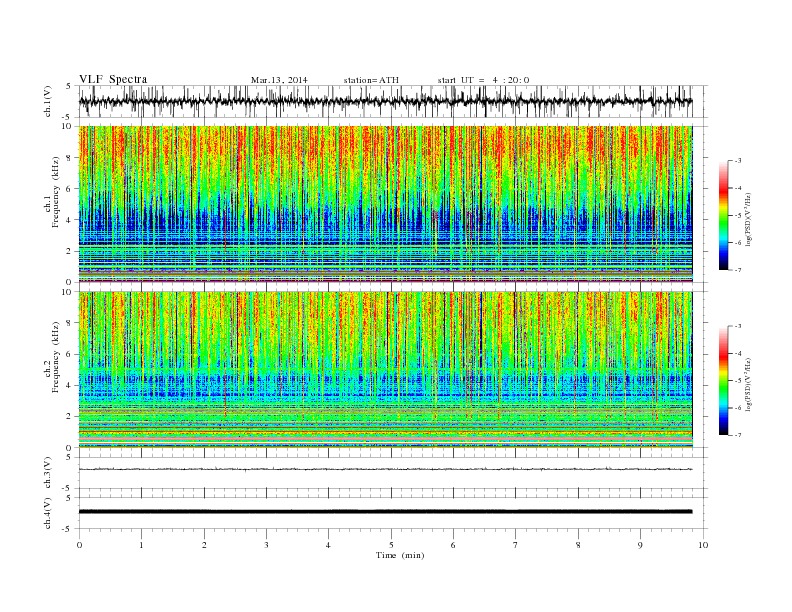Click the '3' time axis tick label
Viewport: 792px width, 612px height.
tap(266, 545)
